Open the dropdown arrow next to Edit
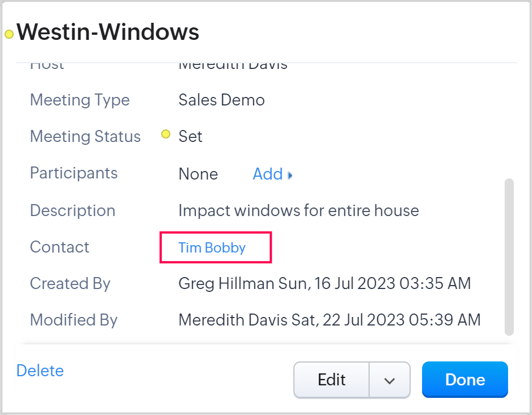Image resolution: width=532 pixels, height=415 pixels. point(390,380)
